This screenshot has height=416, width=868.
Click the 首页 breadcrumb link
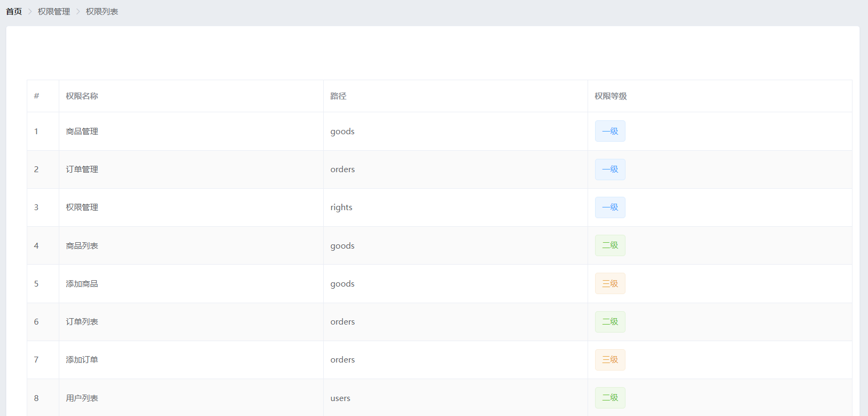pos(14,11)
